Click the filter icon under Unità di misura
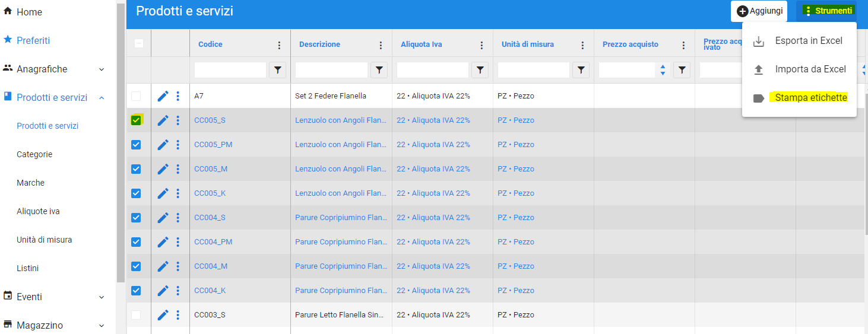The width and height of the screenshot is (868, 334). pos(581,70)
